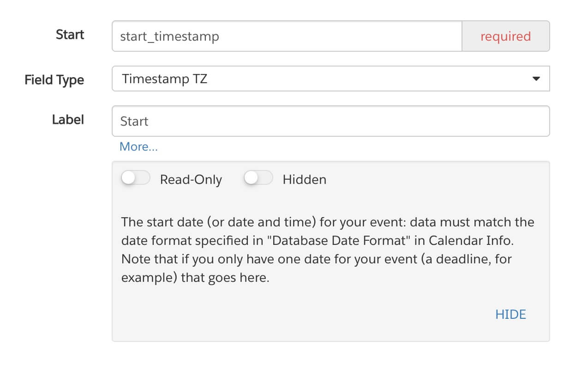
Task: Open the Field Type select box
Action: click(x=330, y=79)
